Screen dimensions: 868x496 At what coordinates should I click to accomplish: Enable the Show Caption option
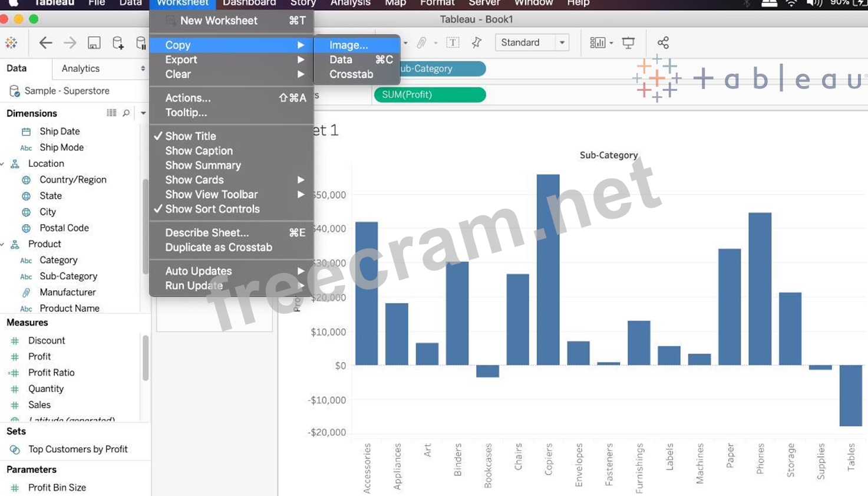199,151
